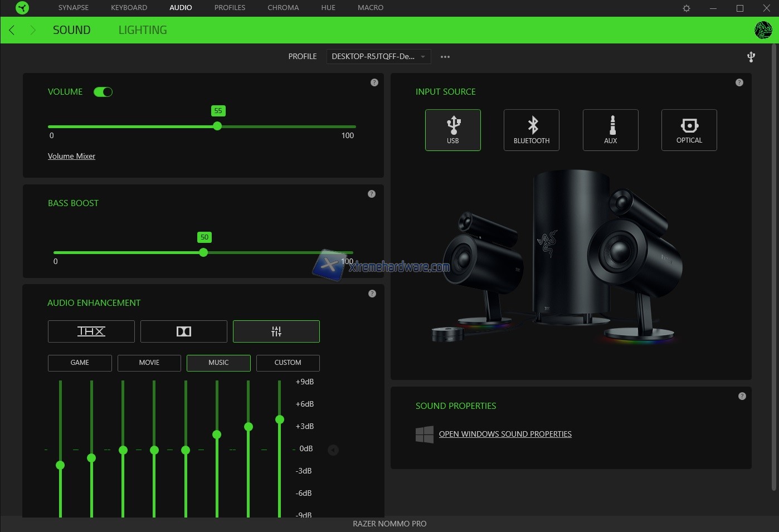779x532 pixels.
Task: Open the Volume Mixer link
Action: pos(71,157)
